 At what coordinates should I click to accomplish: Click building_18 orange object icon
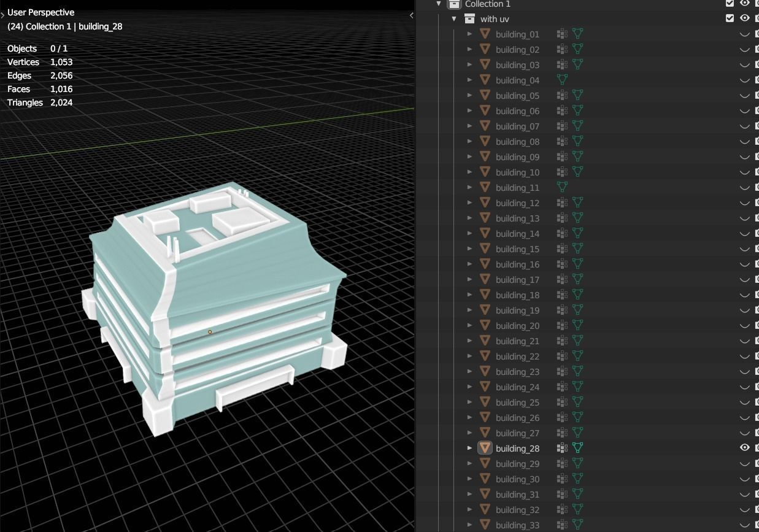click(x=485, y=295)
